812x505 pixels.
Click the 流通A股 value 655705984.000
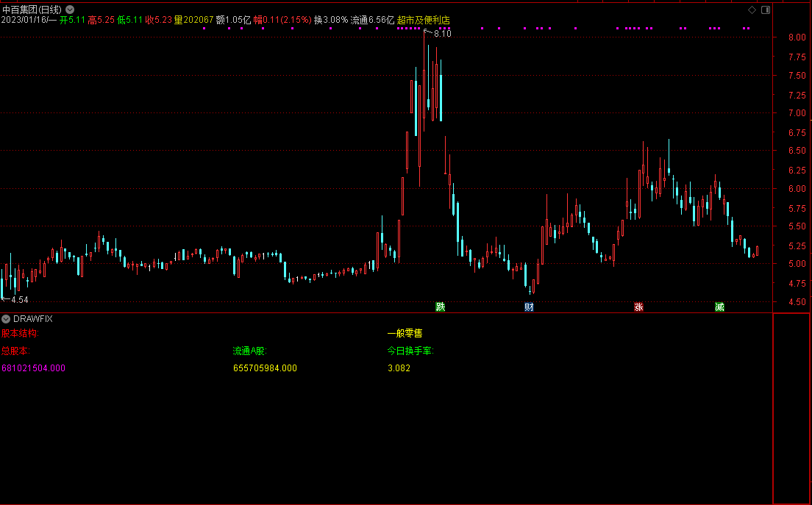[265, 368]
